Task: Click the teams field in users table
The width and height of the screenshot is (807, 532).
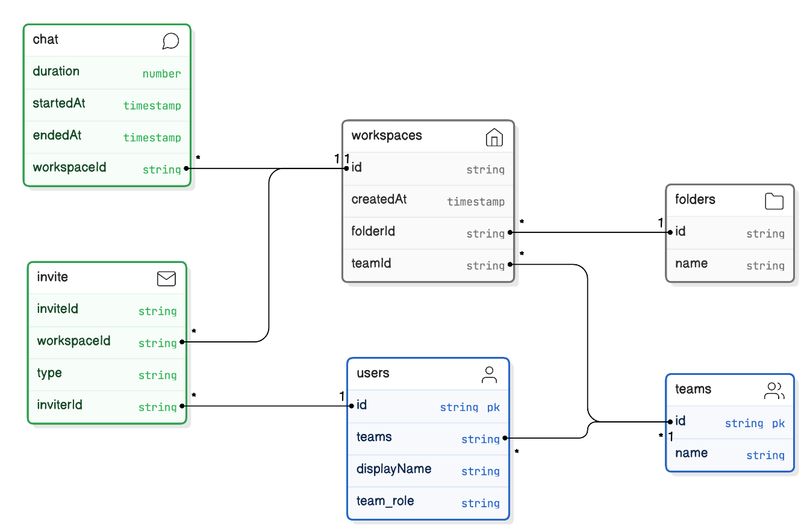Action: [x=428, y=438]
